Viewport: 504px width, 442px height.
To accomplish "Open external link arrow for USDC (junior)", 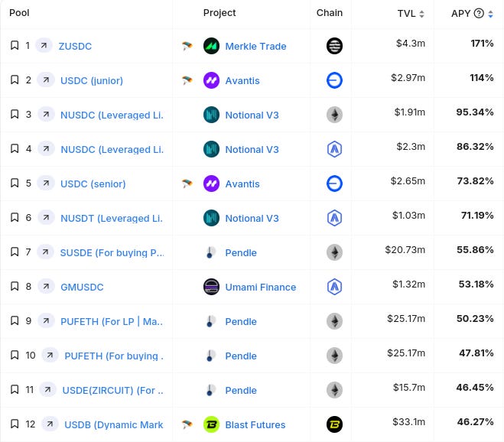I will click(x=46, y=80).
